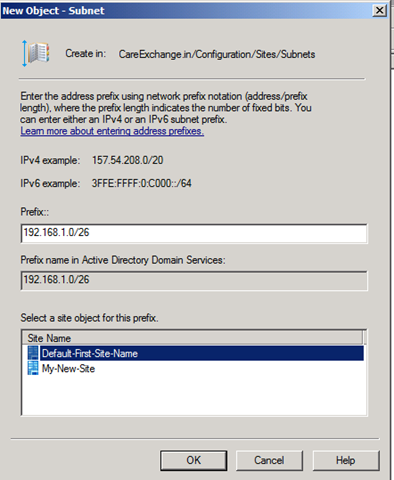
Task: Click the IPv6 example address text
Action: [142, 183]
